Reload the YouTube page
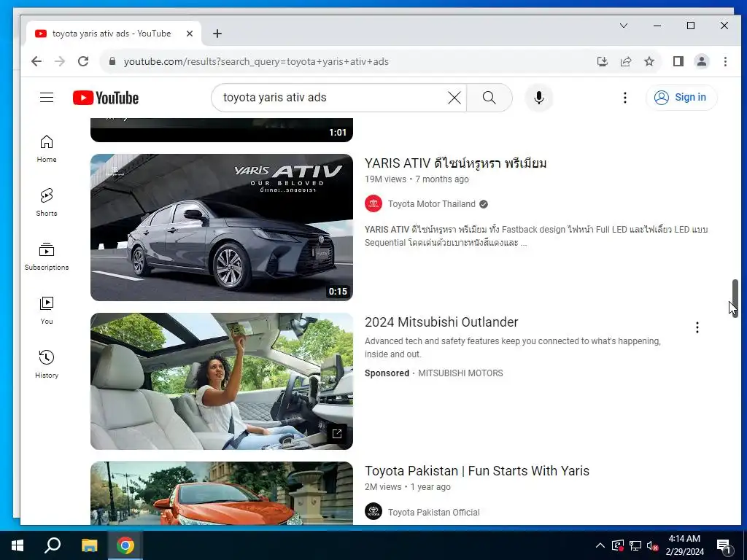Image resolution: width=747 pixels, height=560 pixels. 83,61
